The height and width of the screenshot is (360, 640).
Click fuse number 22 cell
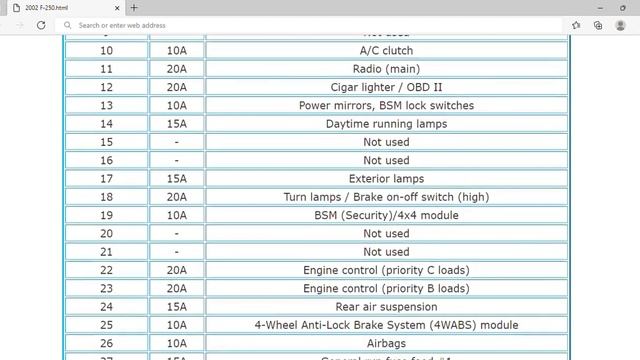click(x=107, y=270)
